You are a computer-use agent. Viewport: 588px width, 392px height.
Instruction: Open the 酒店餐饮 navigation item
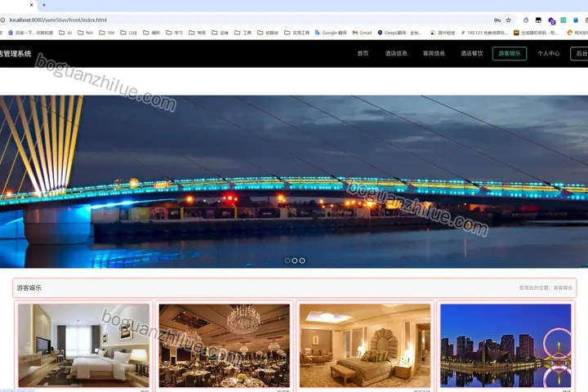click(472, 53)
